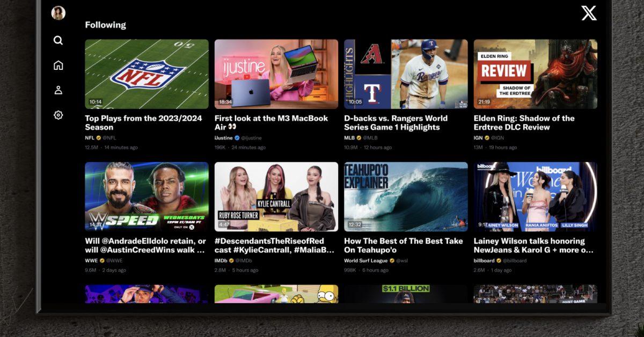This screenshot has height=337, width=644.
Task: Open the Simpsons video thumbnail in bottom row
Action: tap(276, 294)
